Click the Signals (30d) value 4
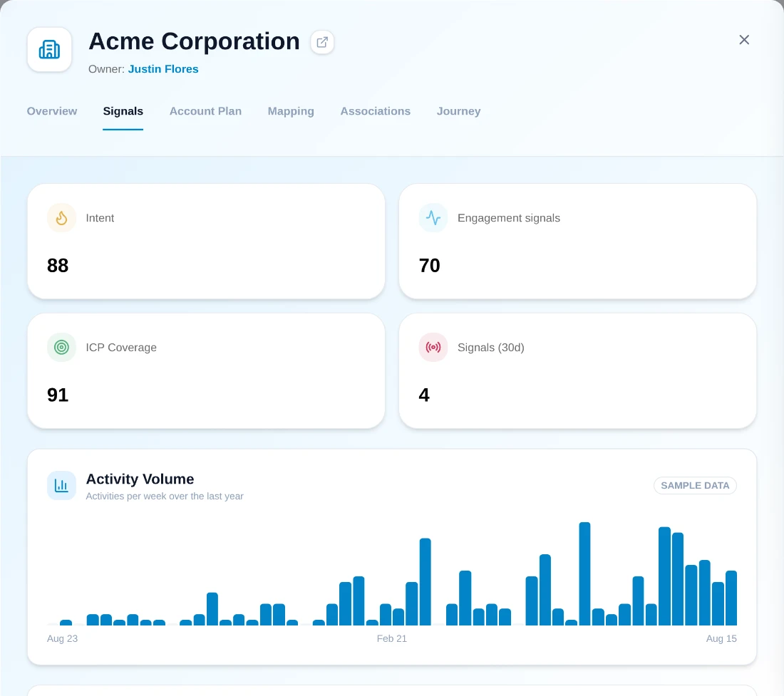784x696 pixels. (424, 395)
